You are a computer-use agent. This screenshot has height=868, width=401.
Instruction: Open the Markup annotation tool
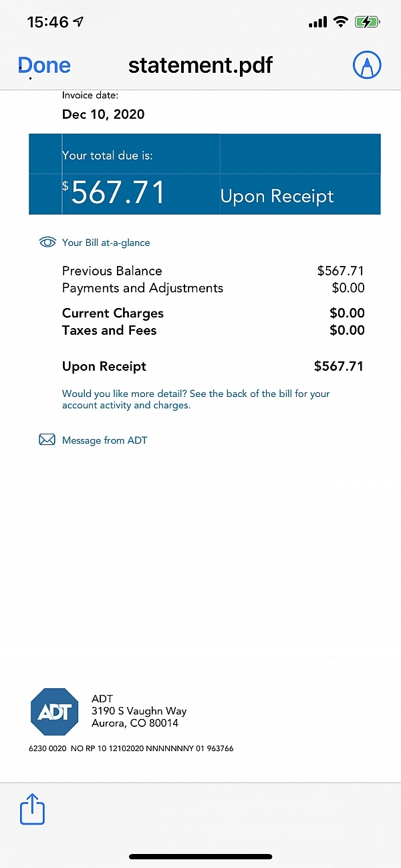pyautogui.click(x=367, y=65)
